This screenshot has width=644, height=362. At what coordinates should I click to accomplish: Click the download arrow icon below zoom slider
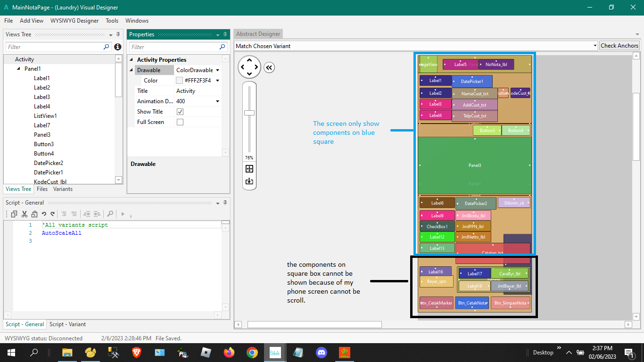coord(249,181)
